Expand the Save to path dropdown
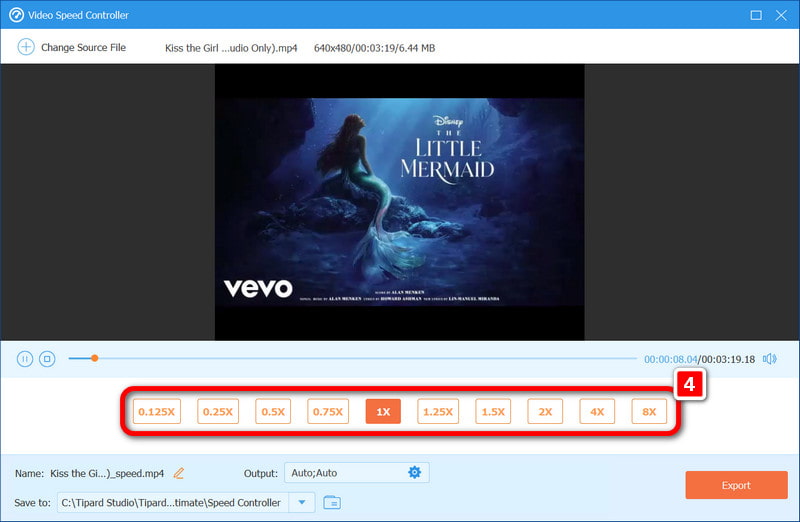Viewport: 800px width, 522px height. click(302, 503)
